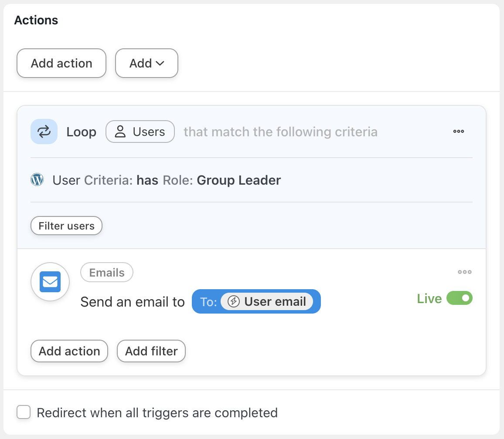Image resolution: width=504 pixels, height=439 pixels.
Task: Click the top Add action button
Action: tap(61, 63)
